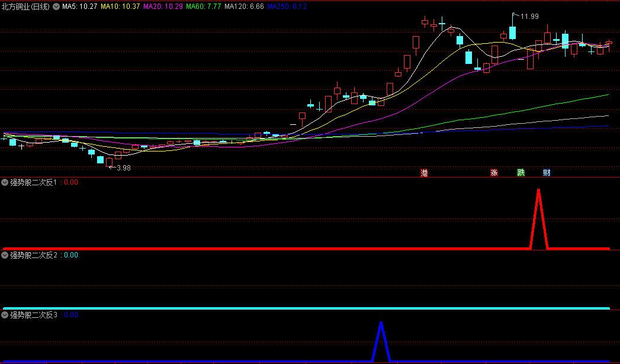620x364 pixels.
Task: Click the blue 0.00 value of 强势股二次反3
Action: (x=71, y=315)
